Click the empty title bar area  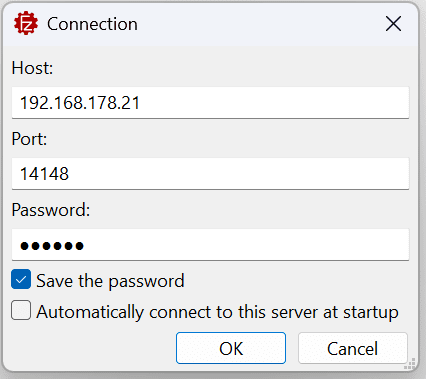pos(260,24)
